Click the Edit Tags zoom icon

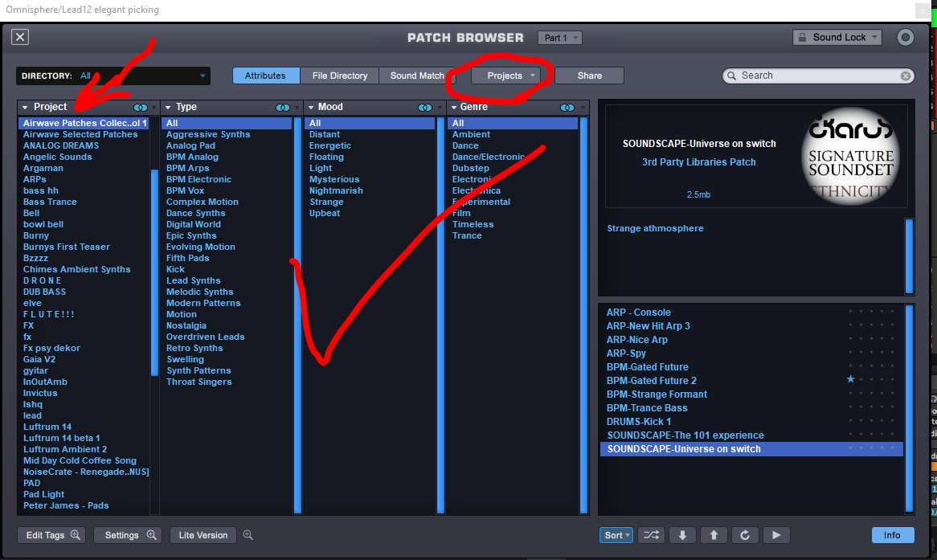click(x=76, y=535)
